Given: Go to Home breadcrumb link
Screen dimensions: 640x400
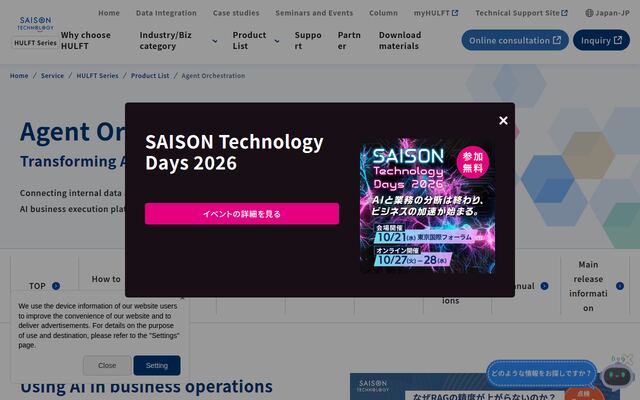Looking at the screenshot, I should coord(19,76).
